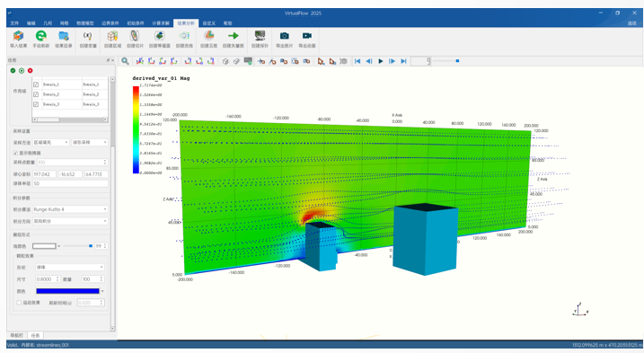Click the 创建矢量图 green arrow icon
644x353 pixels.
[233, 36]
